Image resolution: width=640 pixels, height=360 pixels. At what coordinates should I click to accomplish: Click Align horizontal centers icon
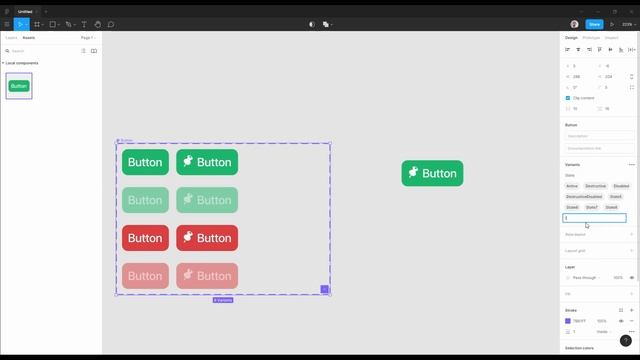click(x=578, y=49)
